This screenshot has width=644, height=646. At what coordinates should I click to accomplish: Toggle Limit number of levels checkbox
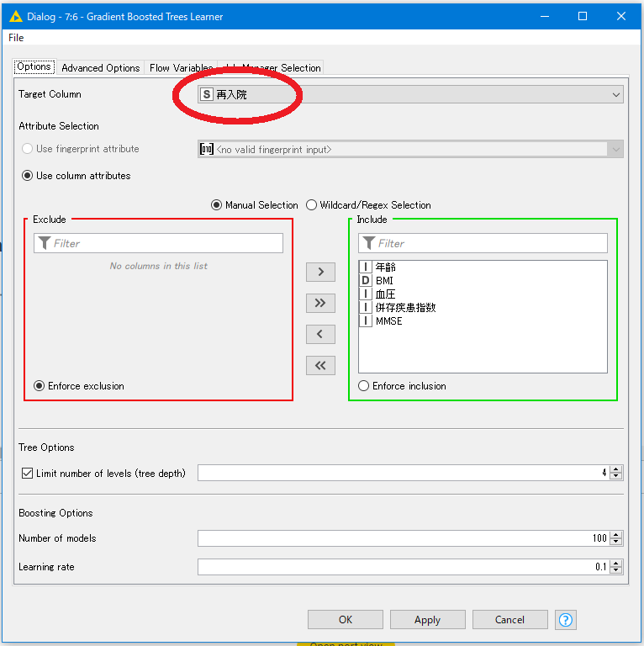[x=27, y=473]
